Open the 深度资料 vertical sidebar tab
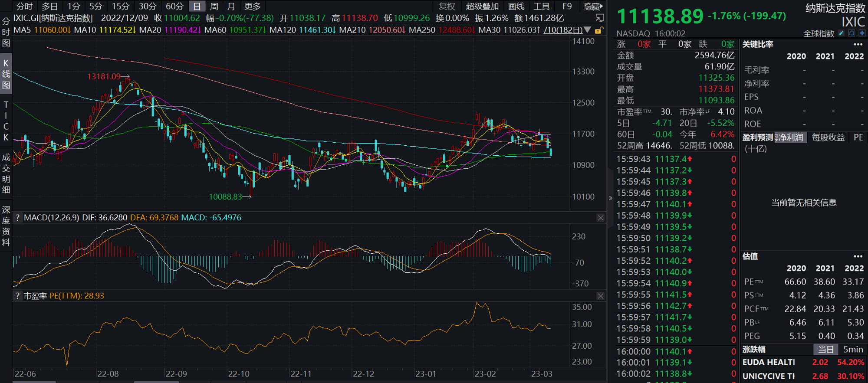 [6, 226]
